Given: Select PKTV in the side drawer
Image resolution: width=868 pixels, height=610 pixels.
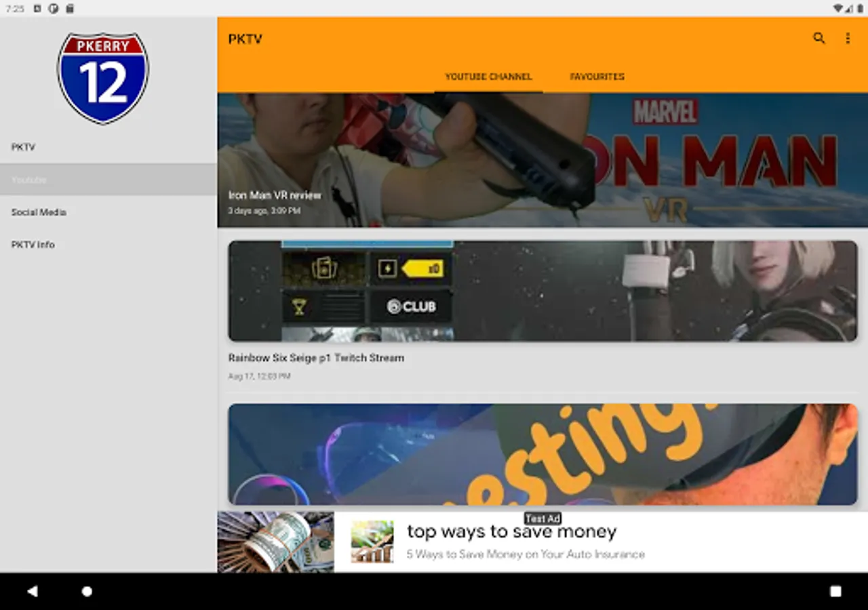Looking at the screenshot, I should 108,147.
